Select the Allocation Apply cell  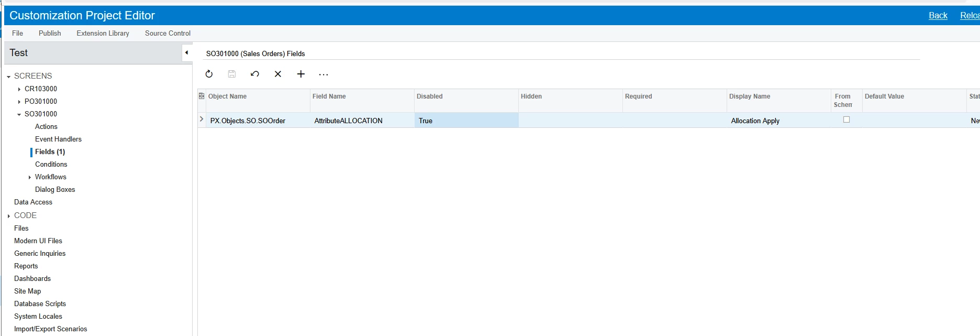coord(778,121)
